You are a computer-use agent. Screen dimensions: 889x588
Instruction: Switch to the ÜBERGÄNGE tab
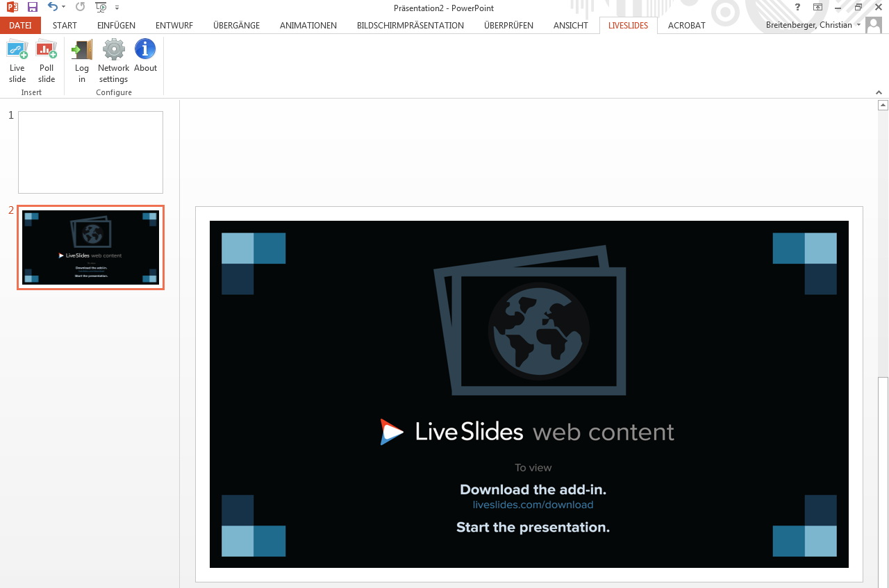point(236,25)
